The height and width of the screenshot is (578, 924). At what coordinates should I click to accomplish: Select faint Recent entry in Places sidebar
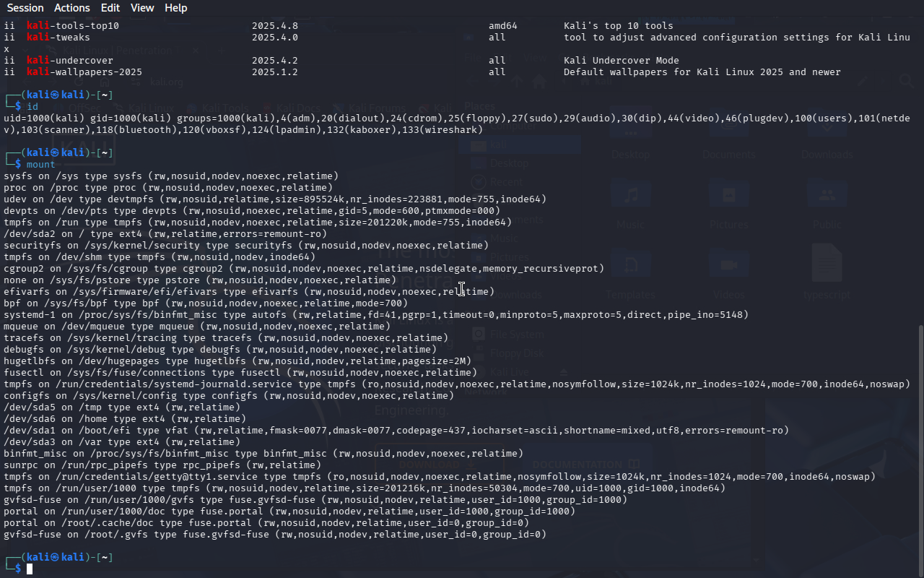click(505, 182)
